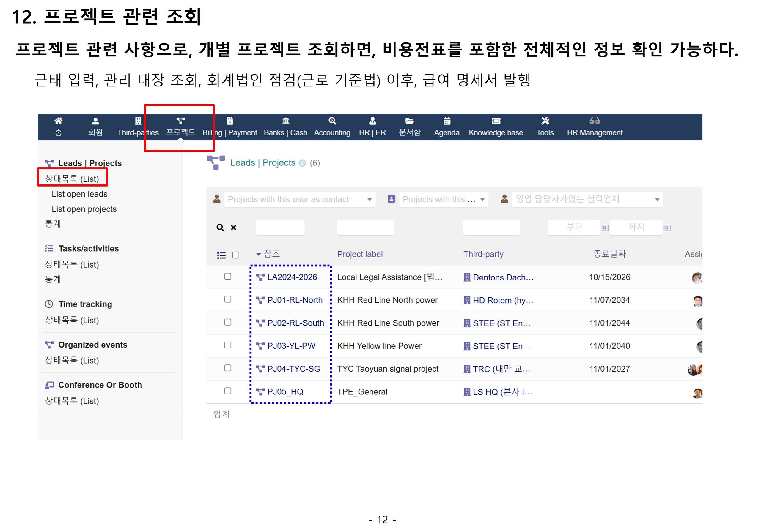Click List open projects in sidebar
The image size is (761, 532).
point(84,209)
